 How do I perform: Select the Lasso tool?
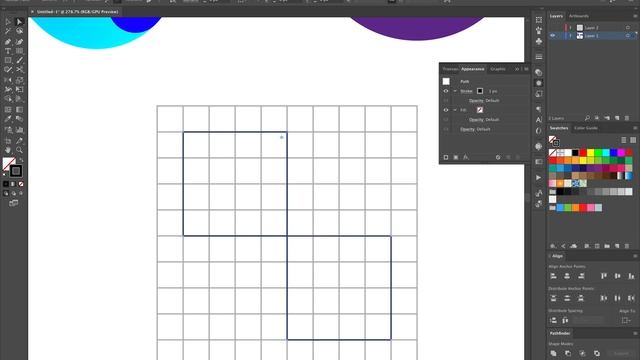coord(19,31)
